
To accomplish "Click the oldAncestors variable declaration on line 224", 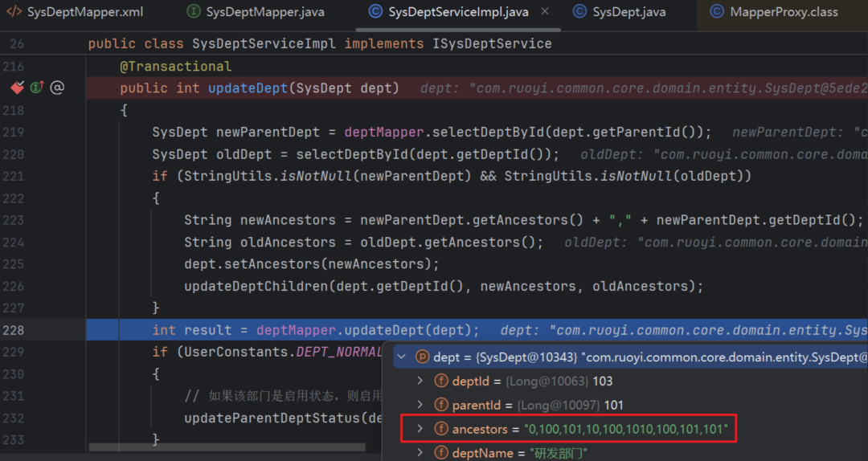I will point(288,243).
